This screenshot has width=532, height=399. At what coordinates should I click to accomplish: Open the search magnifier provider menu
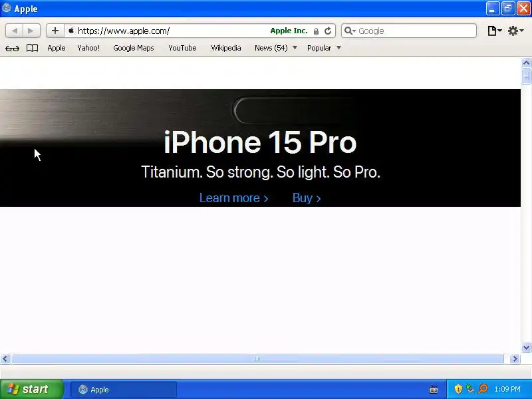350,31
